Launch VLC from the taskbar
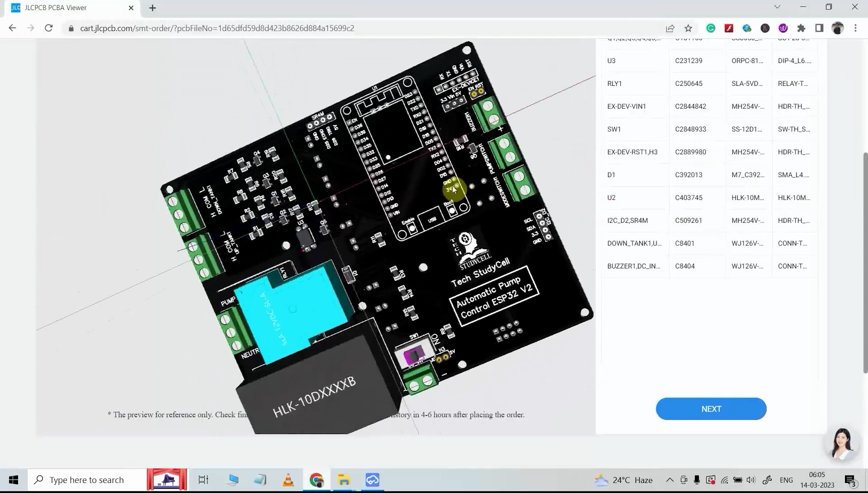The width and height of the screenshot is (868, 493). [x=288, y=479]
